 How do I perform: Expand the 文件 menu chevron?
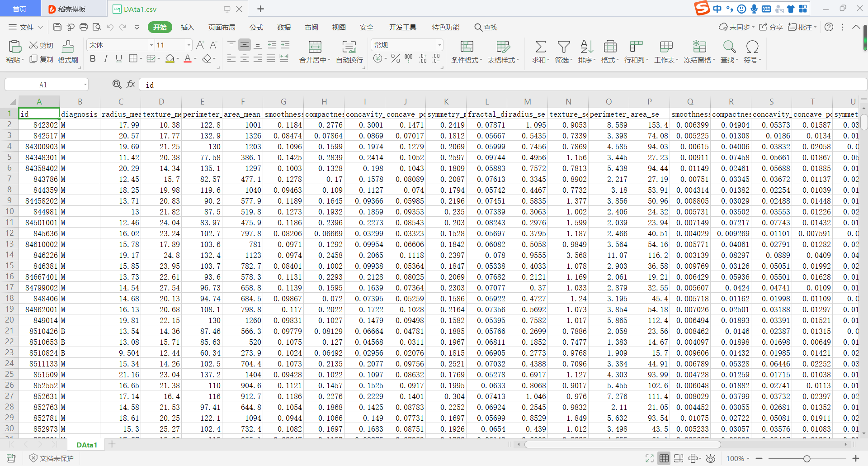point(40,27)
